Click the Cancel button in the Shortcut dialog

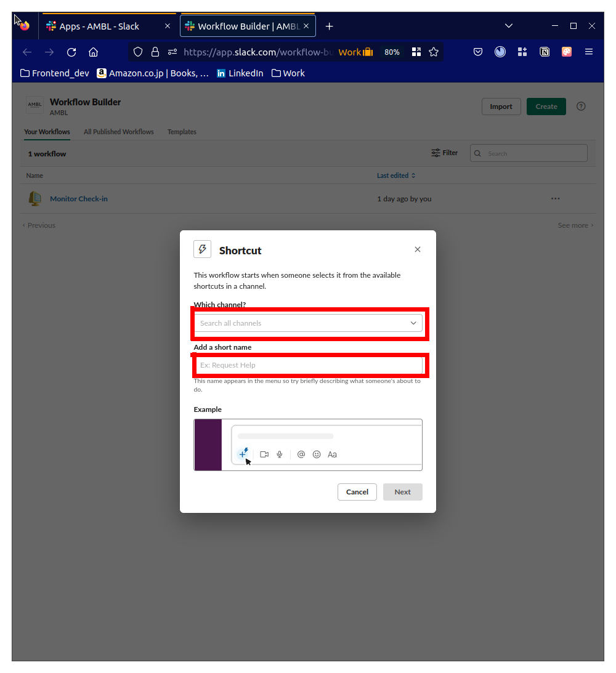tap(357, 492)
